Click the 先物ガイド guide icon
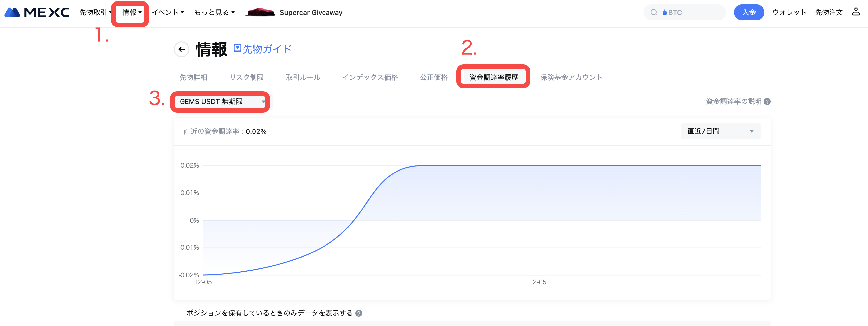The height and width of the screenshot is (326, 868). pyautogui.click(x=237, y=48)
